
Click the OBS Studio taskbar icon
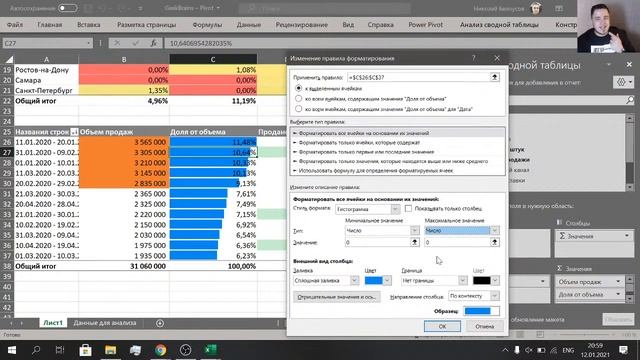[x=185, y=350]
